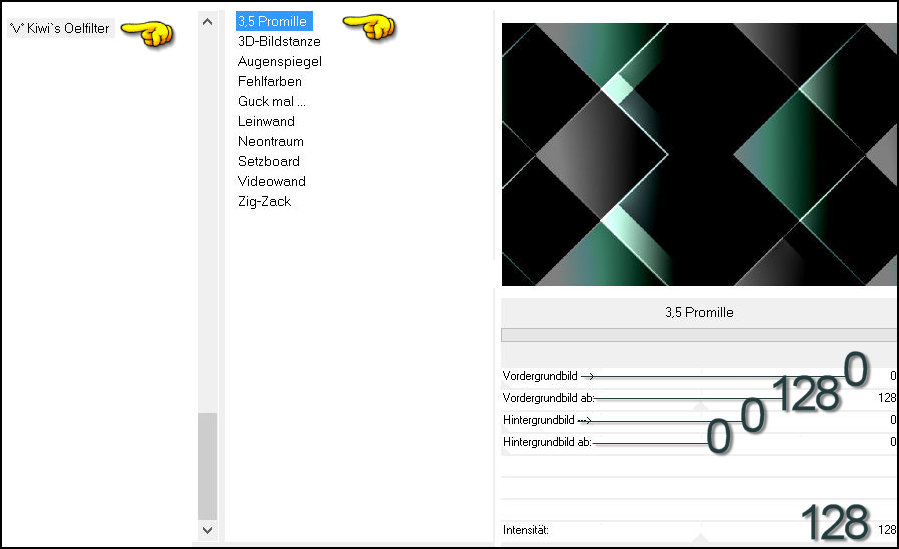This screenshot has height=549, width=899.
Task: Click the scrollbar up arrow
Action: (208, 22)
